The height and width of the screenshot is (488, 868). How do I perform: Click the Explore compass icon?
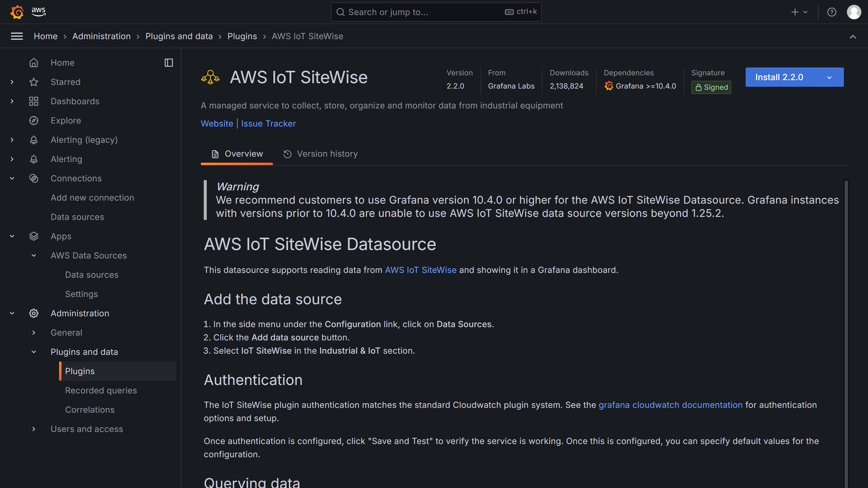[34, 120]
